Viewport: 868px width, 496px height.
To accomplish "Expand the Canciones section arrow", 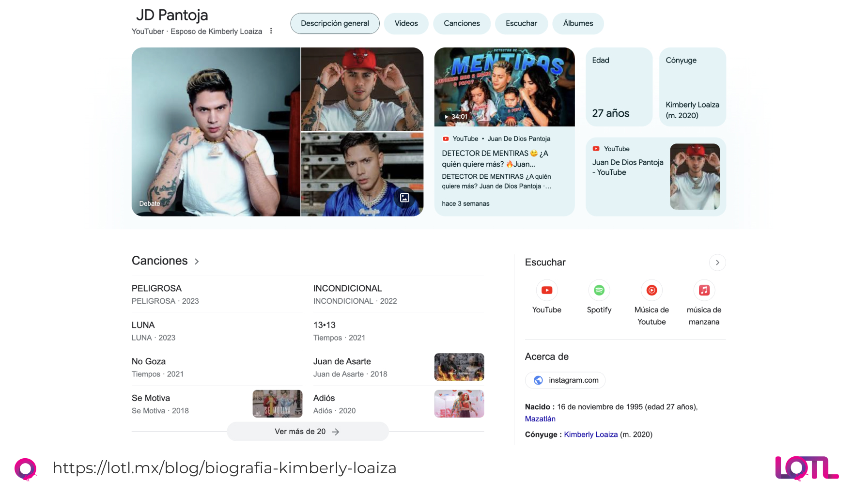I will tap(197, 262).
